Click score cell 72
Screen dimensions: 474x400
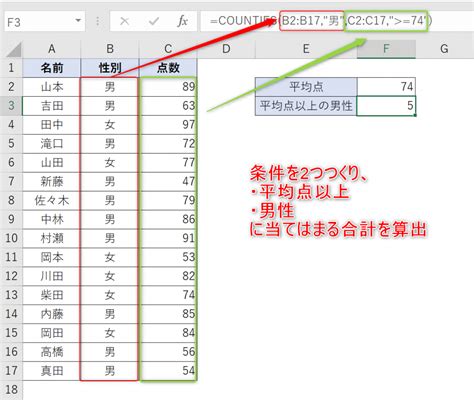pos(168,144)
